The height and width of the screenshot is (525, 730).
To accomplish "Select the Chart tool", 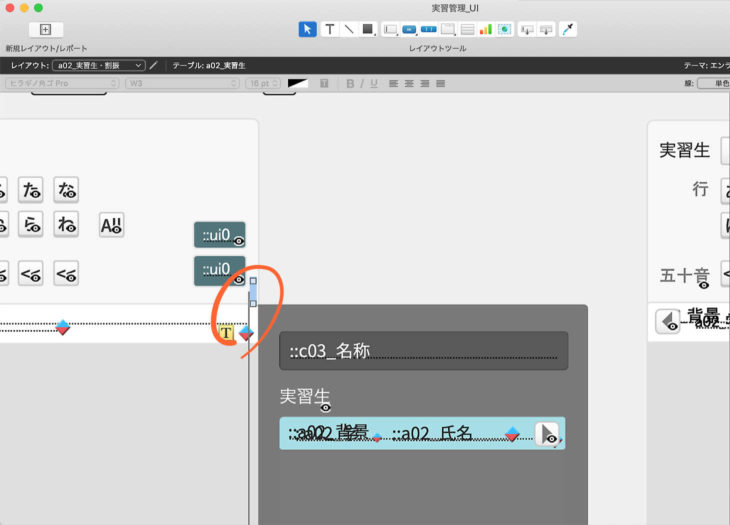I will click(x=486, y=29).
